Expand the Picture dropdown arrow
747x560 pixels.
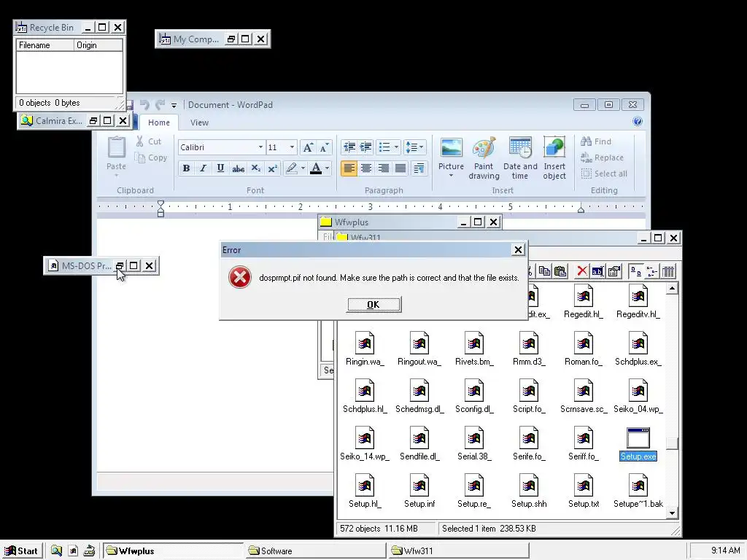(451, 176)
